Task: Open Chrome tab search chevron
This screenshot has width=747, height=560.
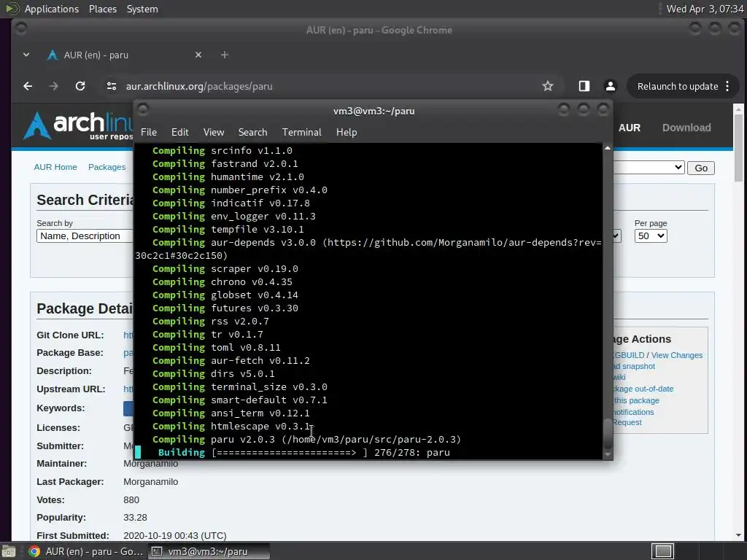Action: pos(26,55)
